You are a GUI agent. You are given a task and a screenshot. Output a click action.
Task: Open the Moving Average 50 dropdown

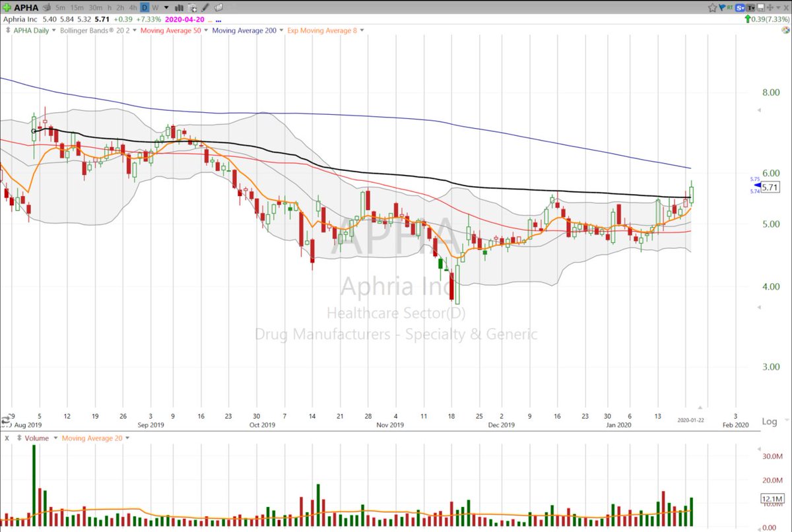[x=206, y=30]
